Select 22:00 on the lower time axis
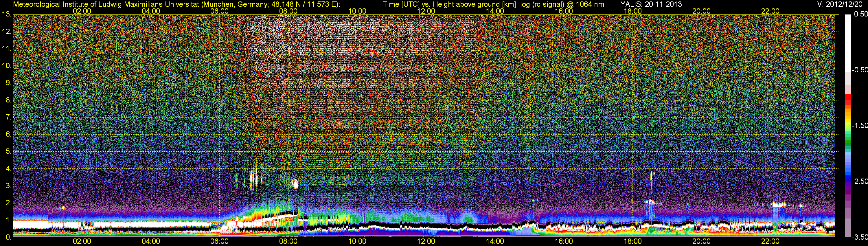Image resolution: width=868 pixels, height=246 pixels. (770, 241)
